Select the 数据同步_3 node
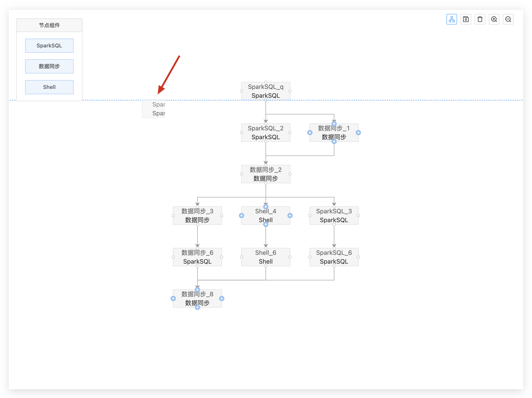This screenshot has height=398, width=532. [197, 216]
